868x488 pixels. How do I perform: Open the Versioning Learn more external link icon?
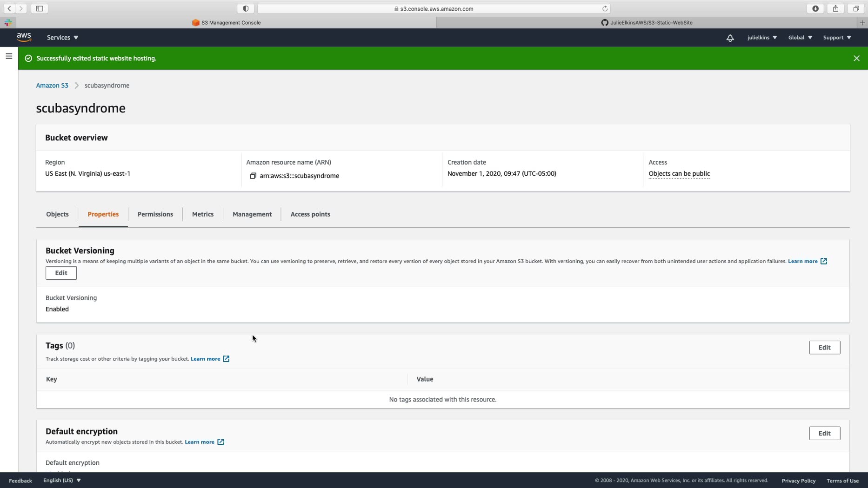point(823,261)
